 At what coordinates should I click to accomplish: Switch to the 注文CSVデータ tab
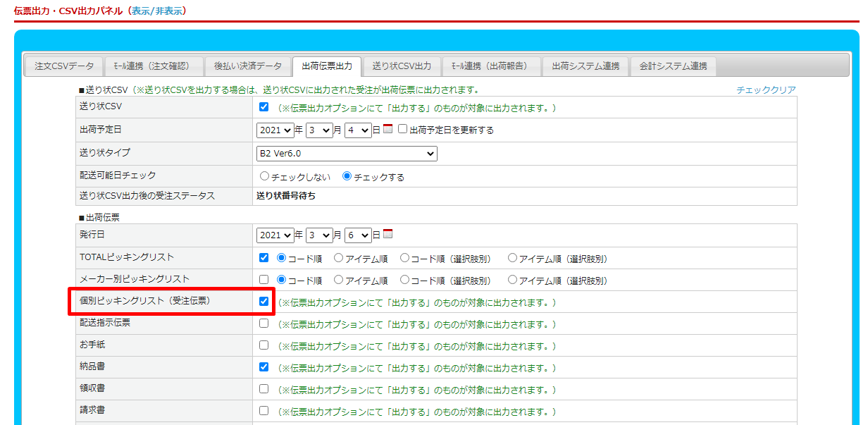pyautogui.click(x=64, y=66)
